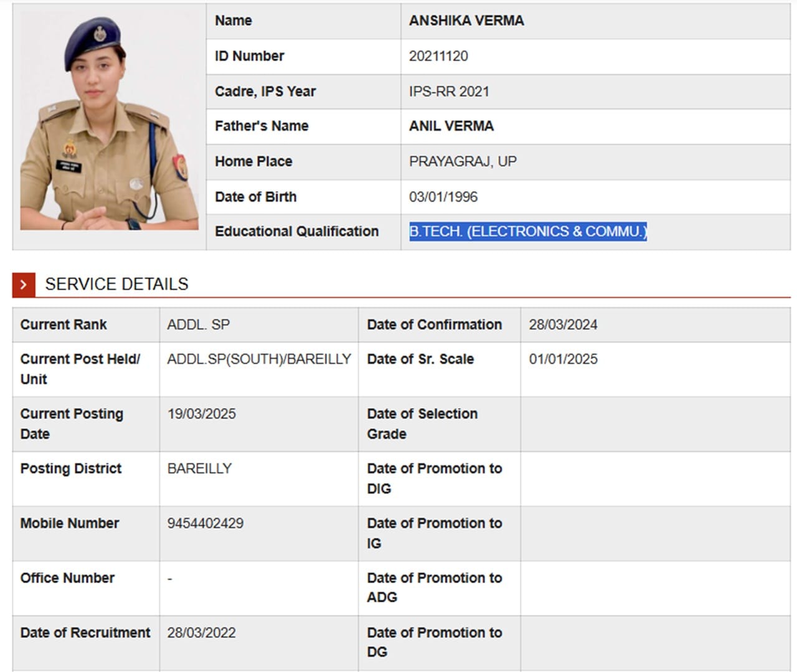Click date of recruitment 28/03/2022
The image size is (797, 672).
coord(201,633)
